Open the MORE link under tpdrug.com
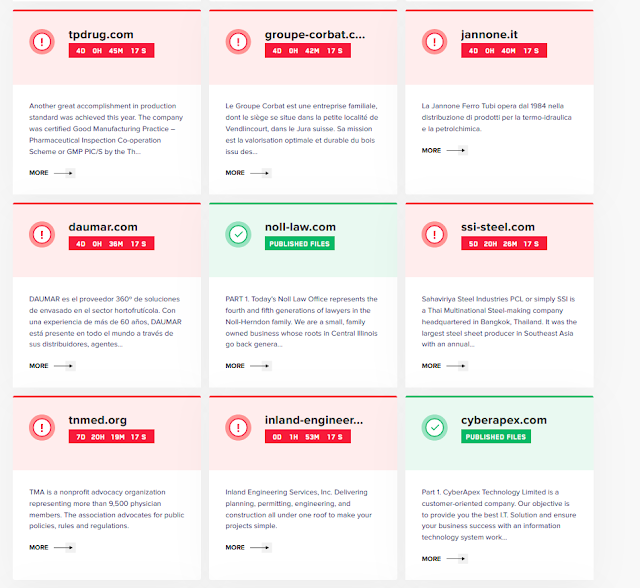 51,173
